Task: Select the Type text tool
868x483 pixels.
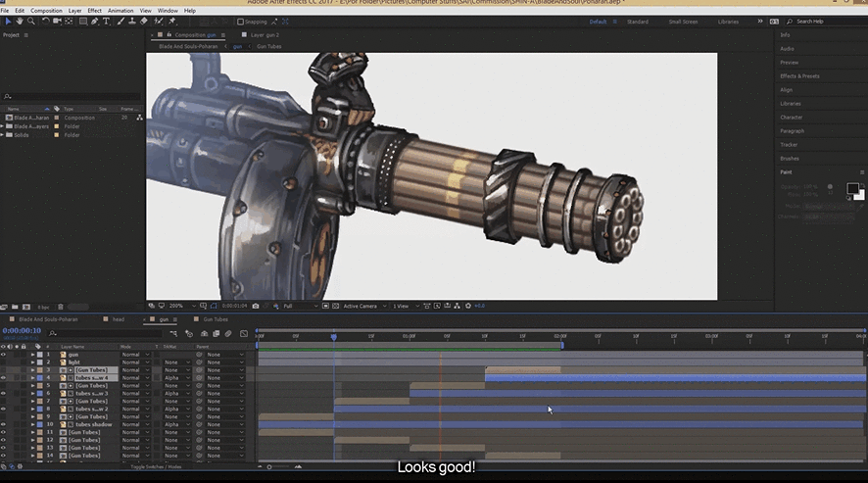Action: (106, 21)
